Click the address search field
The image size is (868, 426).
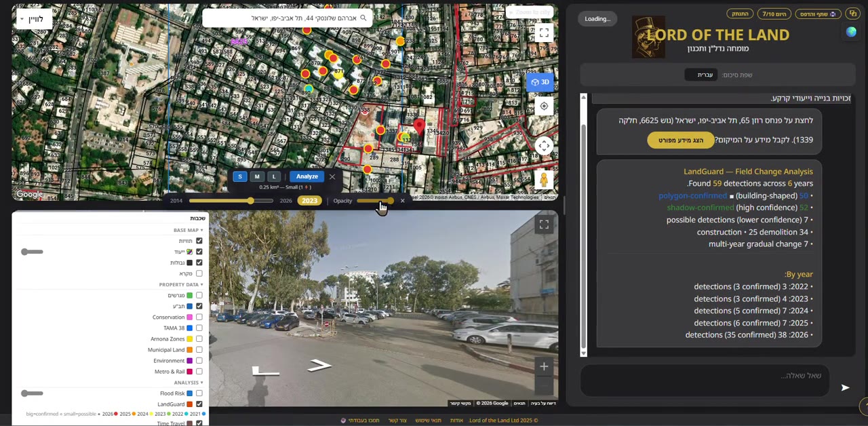287,18
